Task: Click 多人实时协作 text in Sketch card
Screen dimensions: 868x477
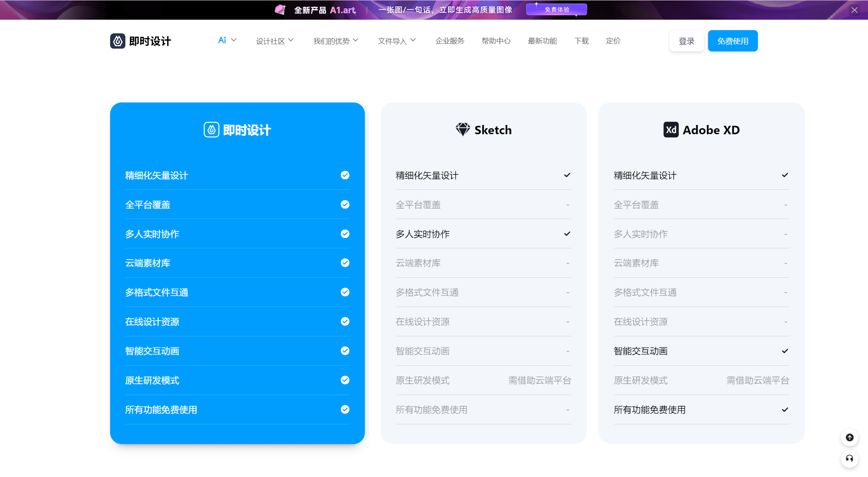Action: point(423,234)
